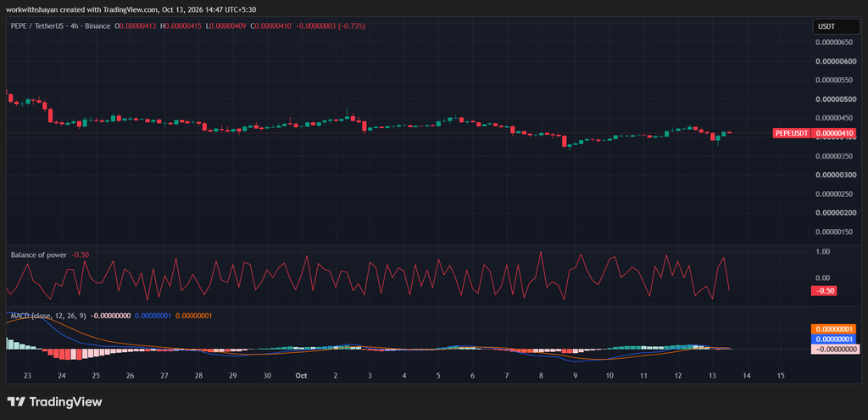The height and width of the screenshot is (420, 868).
Task: Click date 13 on the time axis
Action: click(712, 376)
